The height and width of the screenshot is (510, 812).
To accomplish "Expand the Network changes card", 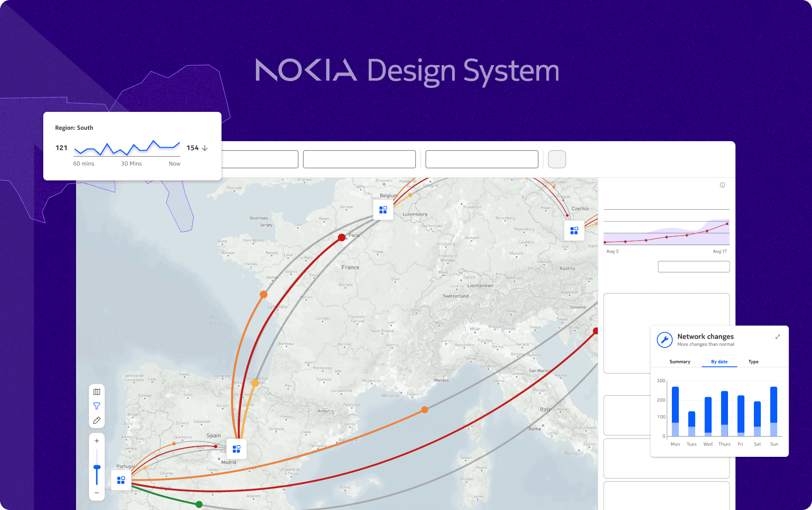I will tap(778, 337).
